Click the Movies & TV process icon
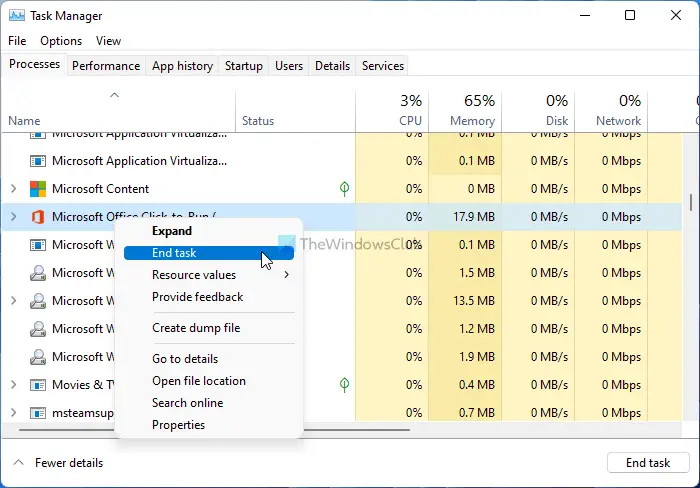This screenshot has height=488, width=700. pos(38,385)
